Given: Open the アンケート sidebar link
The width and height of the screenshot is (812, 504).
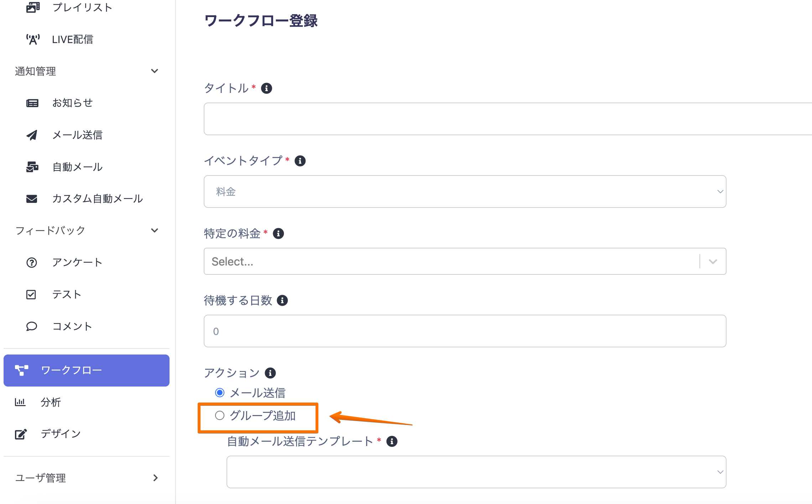Looking at the screenshot, I should (77, 262).
